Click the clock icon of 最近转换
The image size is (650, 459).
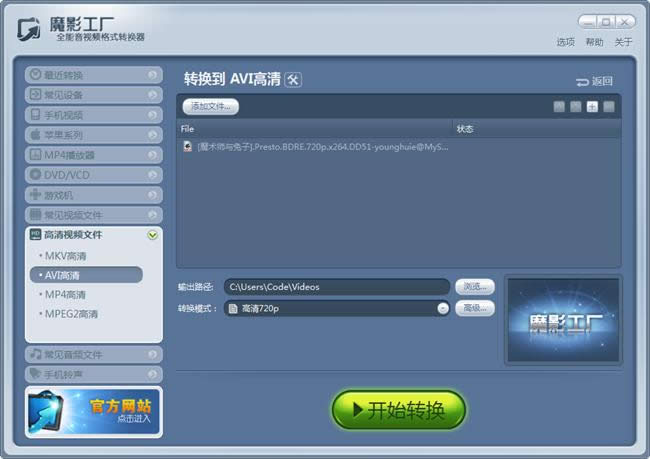point(36,74)
